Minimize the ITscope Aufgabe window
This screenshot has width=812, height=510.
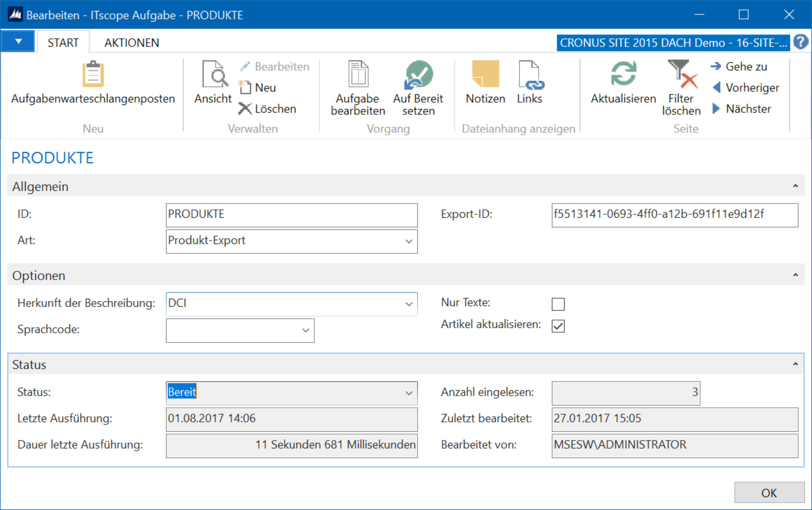(x=699, y=15)
